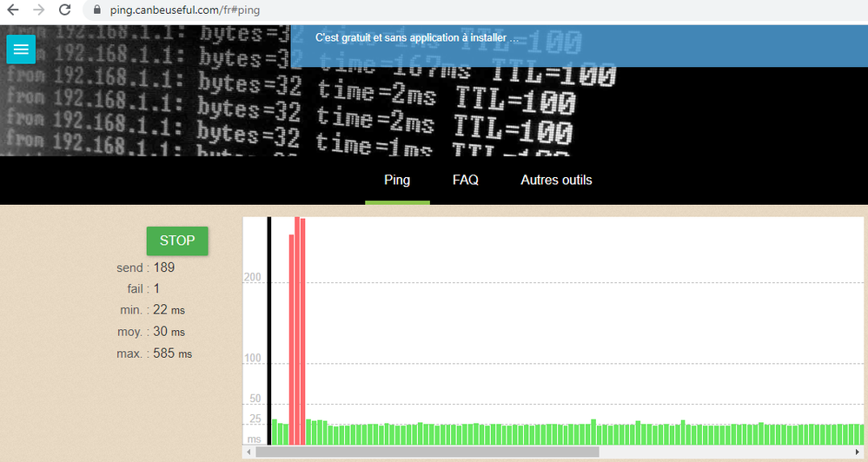Open the hamburger menu in the header

[21, 49]
